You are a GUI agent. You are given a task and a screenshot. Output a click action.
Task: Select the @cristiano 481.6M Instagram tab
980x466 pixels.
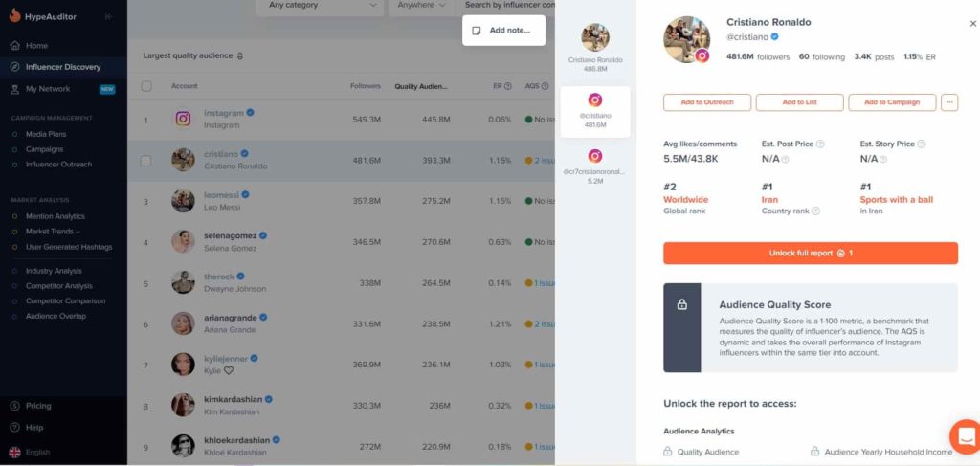pyautogui.click(x=595, y=112)
